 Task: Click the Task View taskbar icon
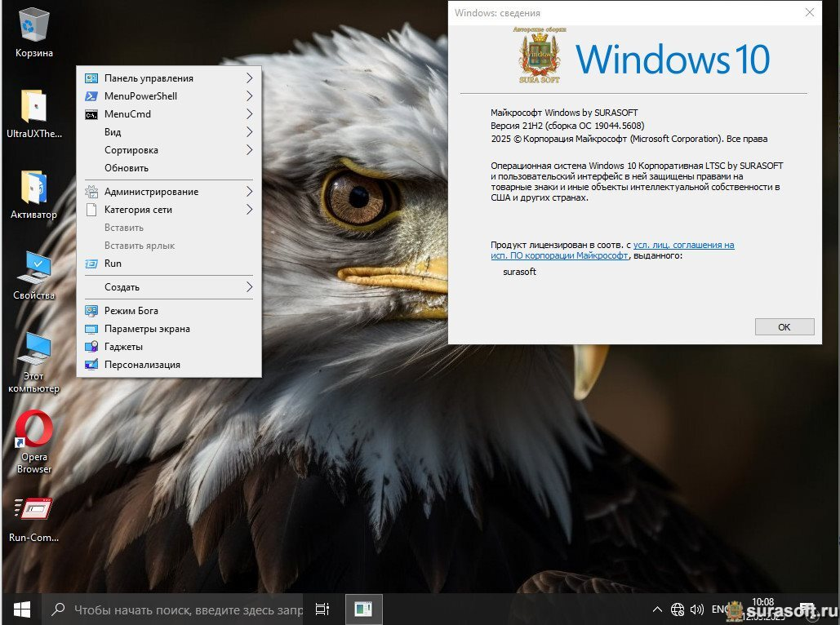322,609
